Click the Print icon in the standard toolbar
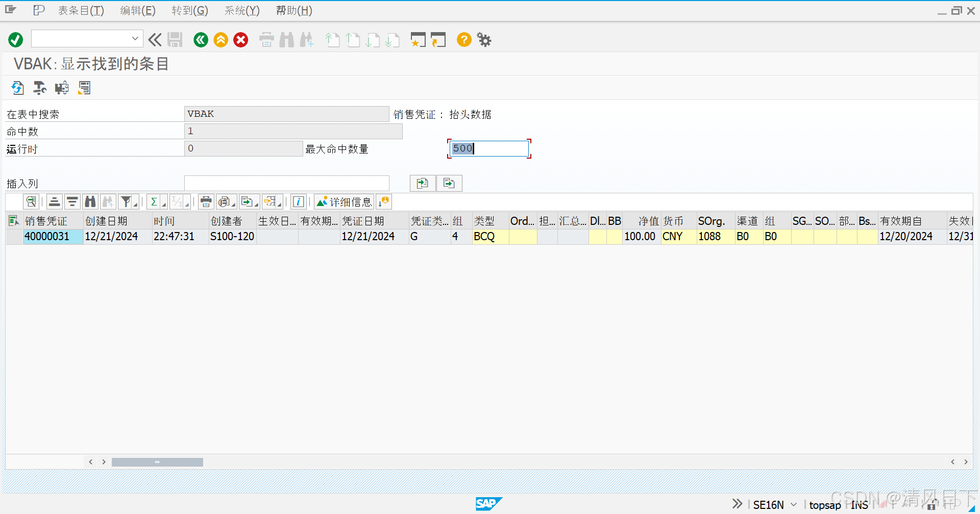 tap(266, 40)
